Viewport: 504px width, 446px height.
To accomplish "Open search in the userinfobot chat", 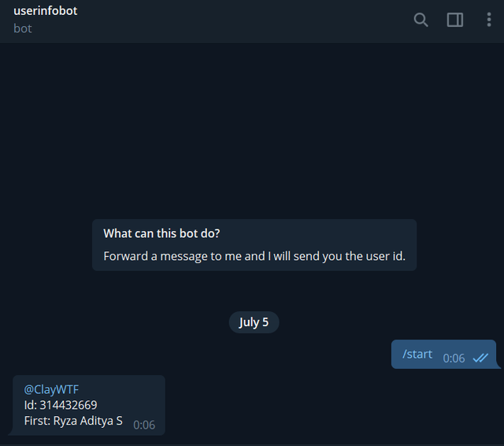I will (421, 20).
